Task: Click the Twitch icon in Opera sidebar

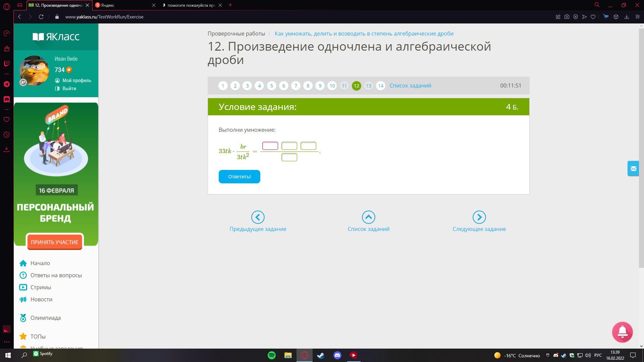Action: pyautogui.click(x=6, y=64)
